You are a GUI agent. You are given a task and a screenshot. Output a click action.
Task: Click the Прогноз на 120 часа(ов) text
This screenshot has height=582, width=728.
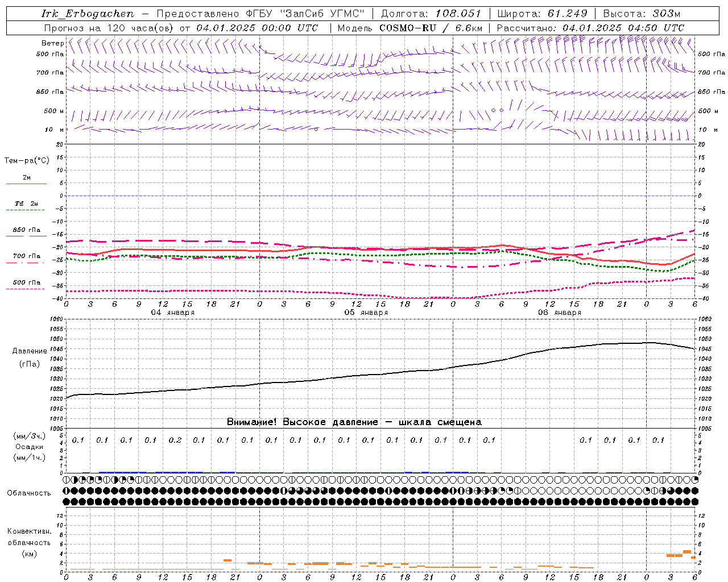[x=109, y=28]
